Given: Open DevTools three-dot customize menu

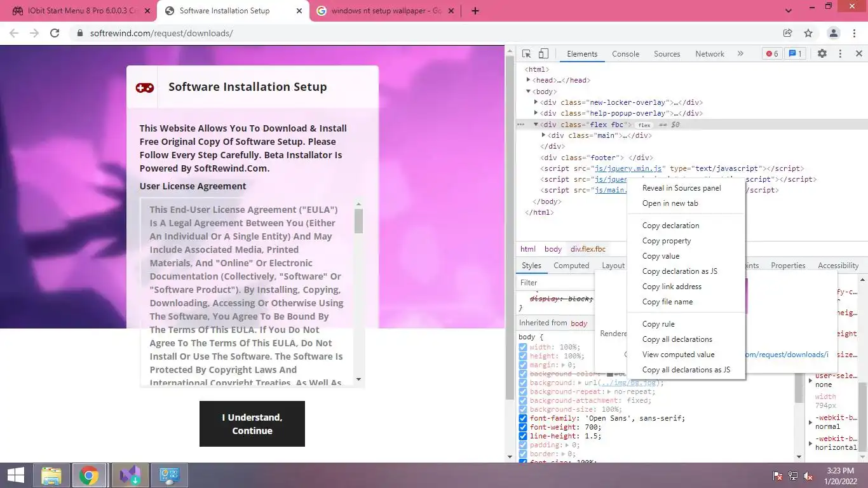Looking at the screenshot, I should pyautogui.click(x=840, y=54).
